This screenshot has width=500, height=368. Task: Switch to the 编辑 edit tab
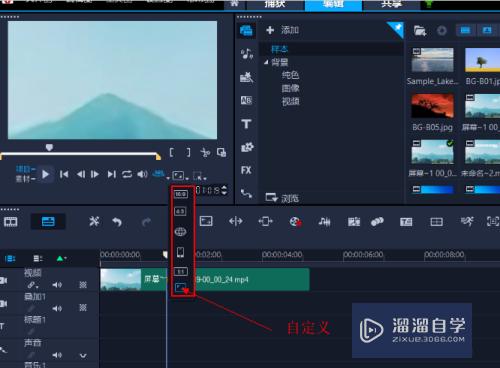333,5
